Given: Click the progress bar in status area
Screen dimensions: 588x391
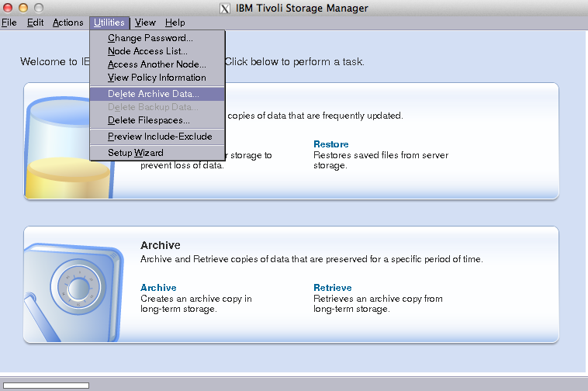Looking at the screenshot, I should (45, 385).
